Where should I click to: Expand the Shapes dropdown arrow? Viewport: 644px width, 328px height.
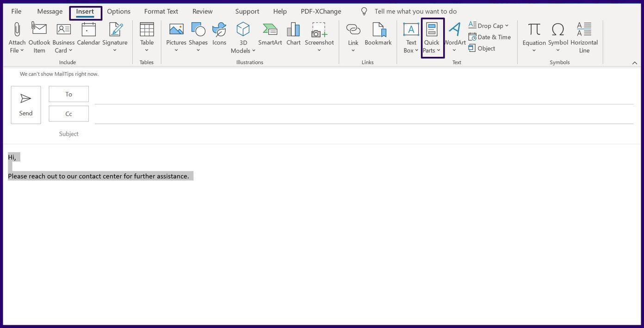tap(198, 50)
